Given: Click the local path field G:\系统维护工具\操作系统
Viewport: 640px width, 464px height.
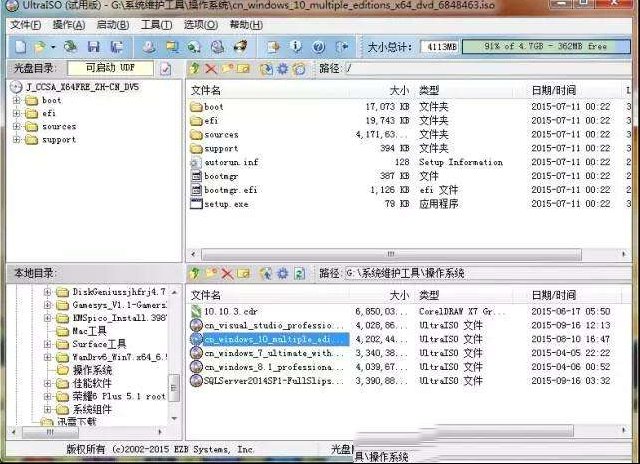Looking at the screenshot, I should click(x=488, y=273).
